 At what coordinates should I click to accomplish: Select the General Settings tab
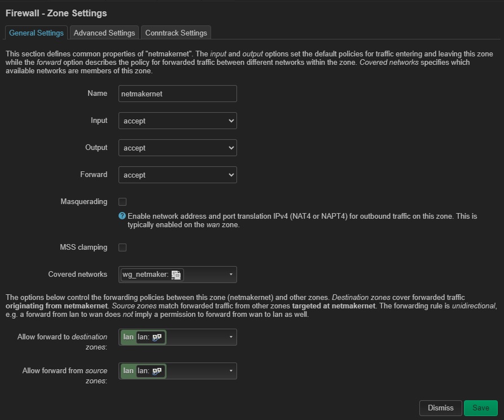[x=36, y=33]
